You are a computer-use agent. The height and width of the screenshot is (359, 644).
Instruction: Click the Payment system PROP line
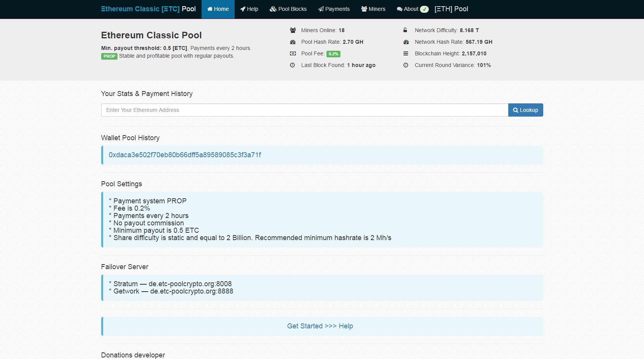tap(148, 201)
